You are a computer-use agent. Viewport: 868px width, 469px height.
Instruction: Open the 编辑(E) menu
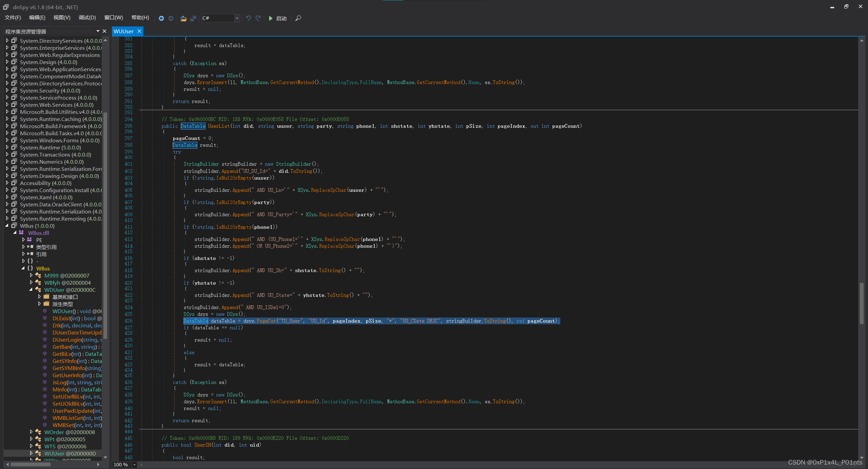[37, 18]
